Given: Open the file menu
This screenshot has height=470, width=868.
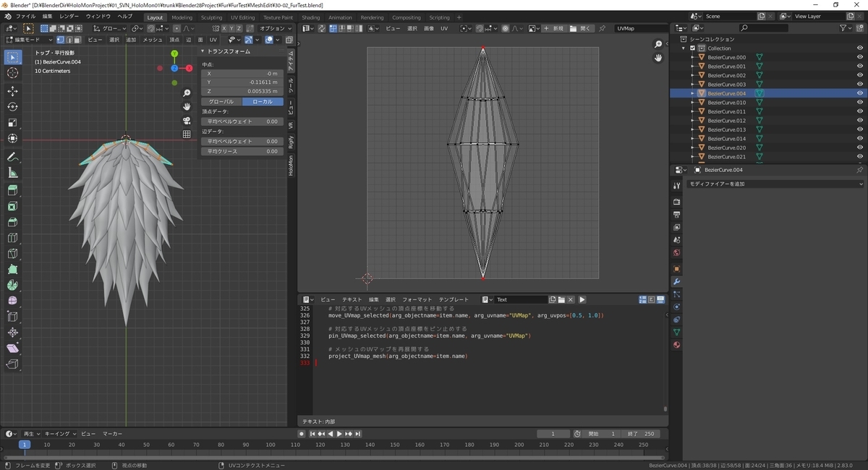Looking at the screenshot, I should [x=25, y=16].
